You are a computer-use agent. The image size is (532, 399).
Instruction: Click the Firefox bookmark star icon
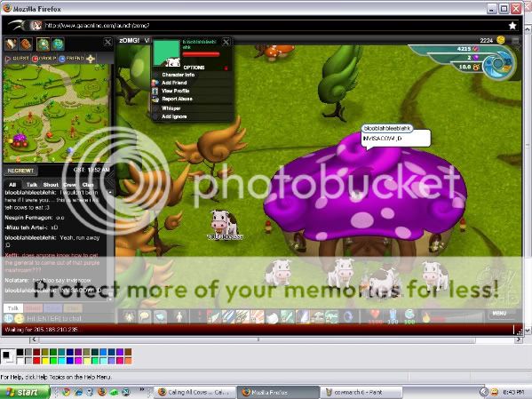click(512, 26)
